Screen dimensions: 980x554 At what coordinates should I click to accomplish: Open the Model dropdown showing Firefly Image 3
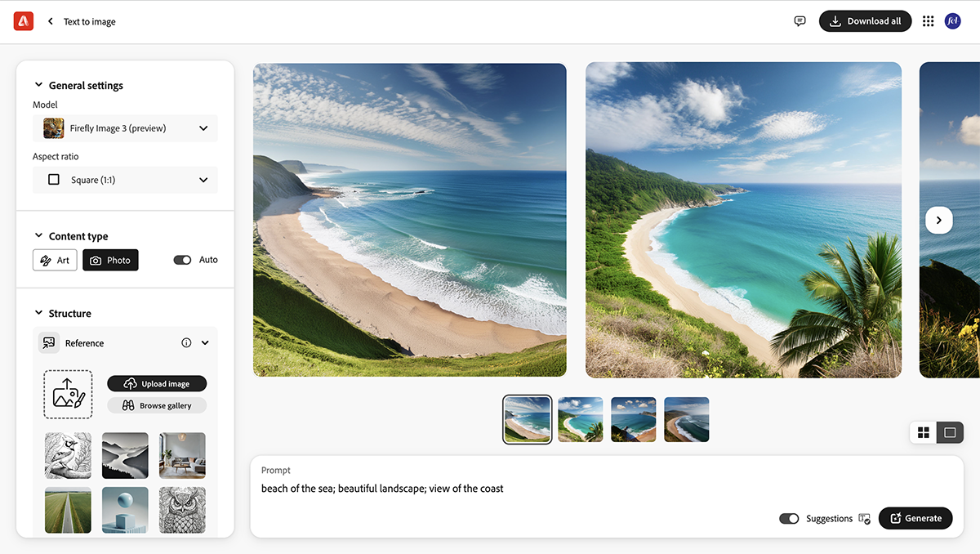125,128
